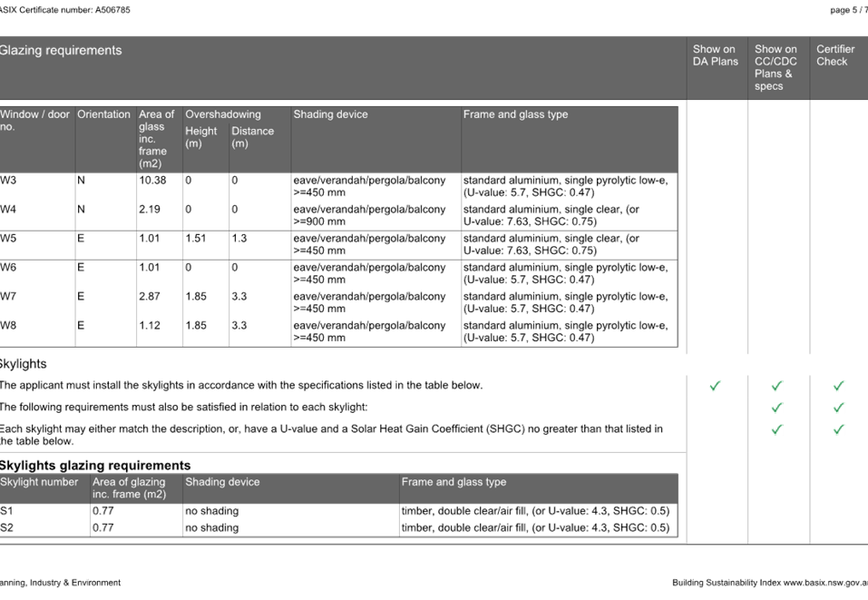The height and width of the screenshot is (600, 868).
Task: Click 'Frame and glass type' header in window table
Action: point(515,114)
